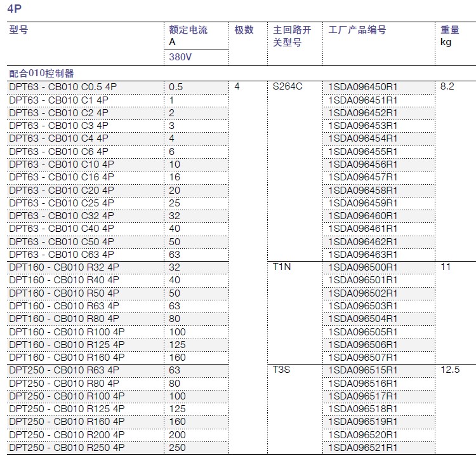Select row DPT160 - CB010 R63 4P
Viewport: 476px width, 456px height.
pyautogui.click(x=241, y=306)
